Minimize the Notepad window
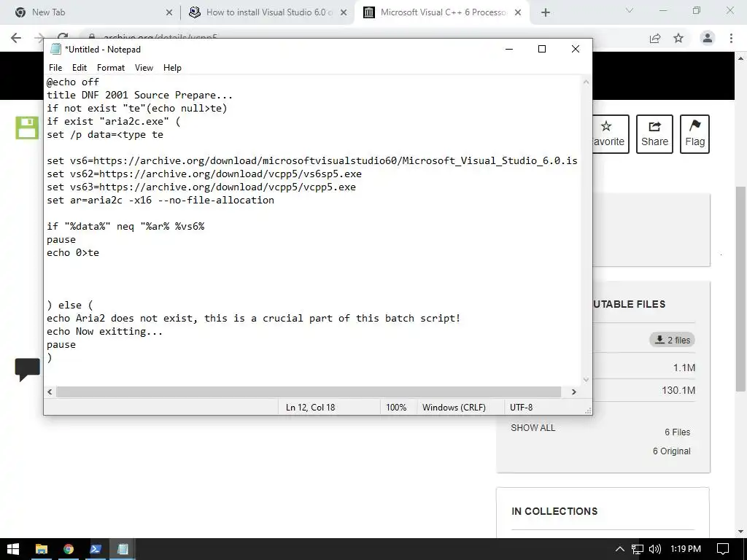 coord(509,49)
